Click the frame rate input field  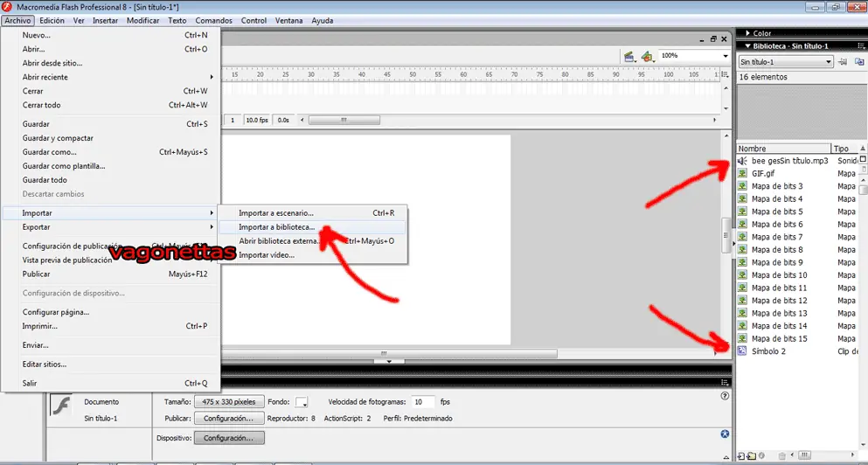(424, 402)
